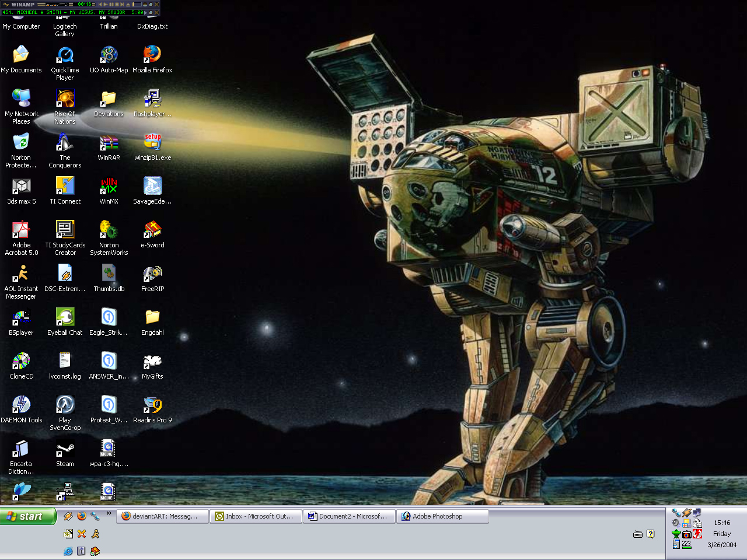747x560 pixels.
Task: Select the TI StudyCards Creator icon
Action: point(65,238)
